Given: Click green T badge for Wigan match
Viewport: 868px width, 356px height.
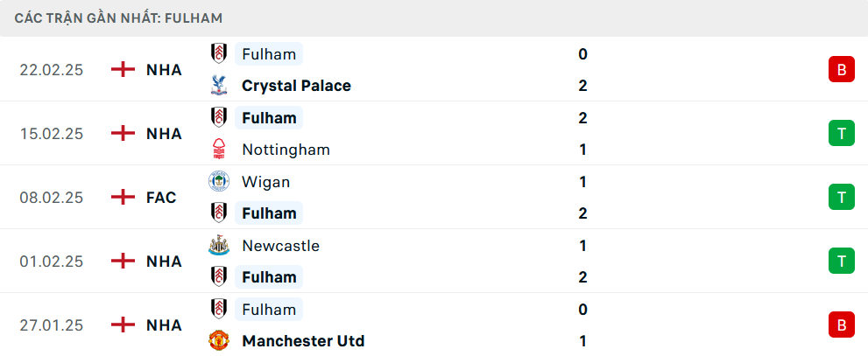Looking at the screenshot, I should [x=841, y=198].
